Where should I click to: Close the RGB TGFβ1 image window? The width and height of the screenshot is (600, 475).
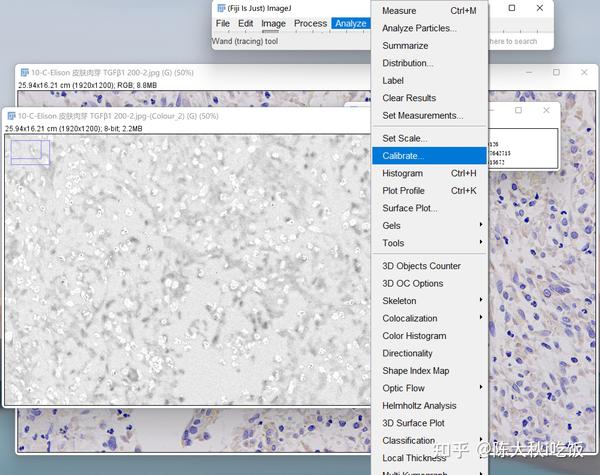pos(584,72)
